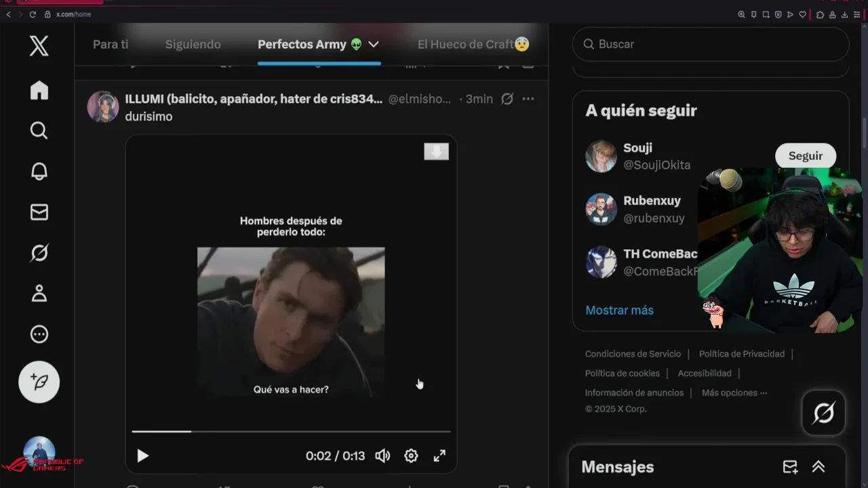868x488 pixels.
Task: Click the video frame showing the man
Action: click(x=291, y=322)
